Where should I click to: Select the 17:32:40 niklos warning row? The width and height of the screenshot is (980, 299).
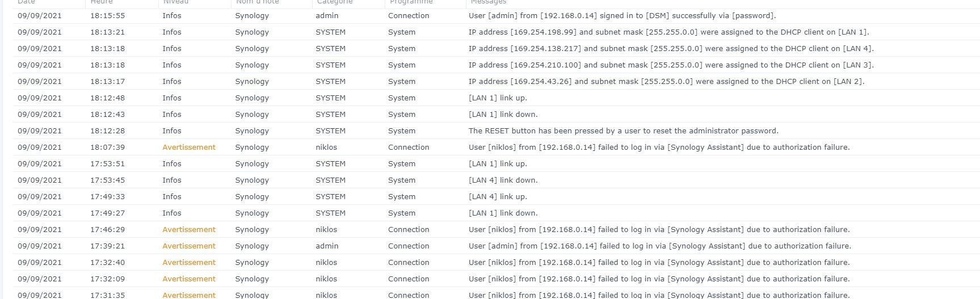[658, 263]
